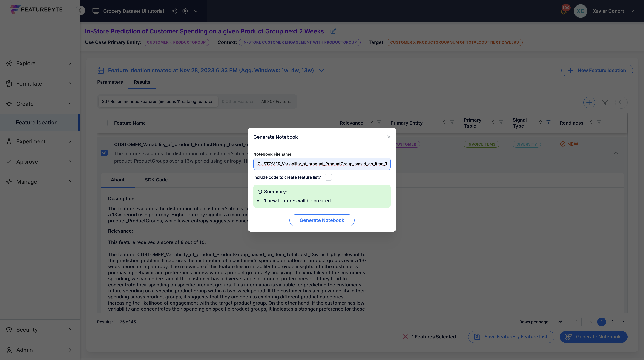Open the Rows per page dropdown
This screenshot has height=360, width=644.
coord(568,322)
